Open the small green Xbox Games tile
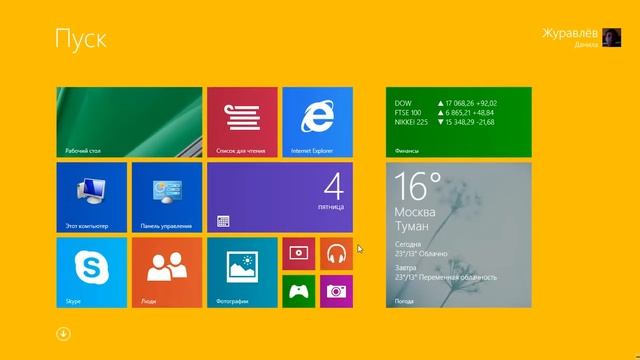Screen dimensions: 640x360 coord(299,291)
